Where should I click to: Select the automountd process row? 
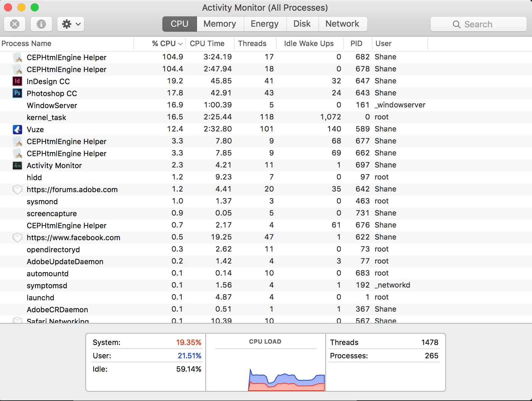[x=266, y=274]
